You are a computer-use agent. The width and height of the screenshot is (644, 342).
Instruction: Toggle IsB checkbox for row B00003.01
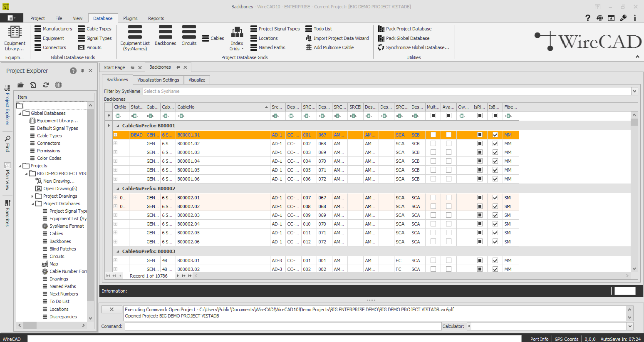click(x=495, y=260)
